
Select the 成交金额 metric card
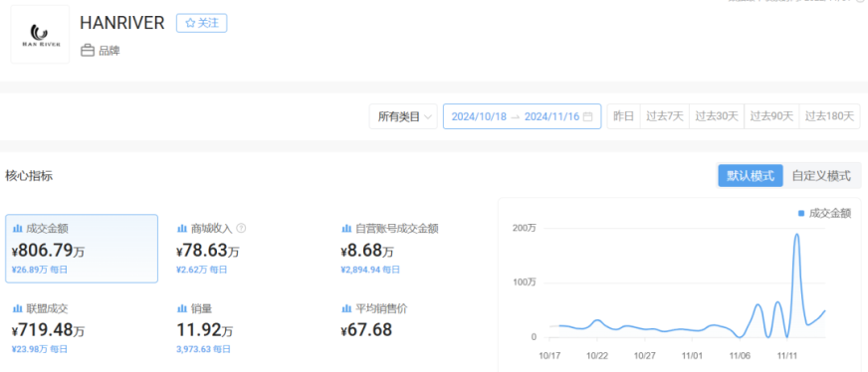point(82,249)
